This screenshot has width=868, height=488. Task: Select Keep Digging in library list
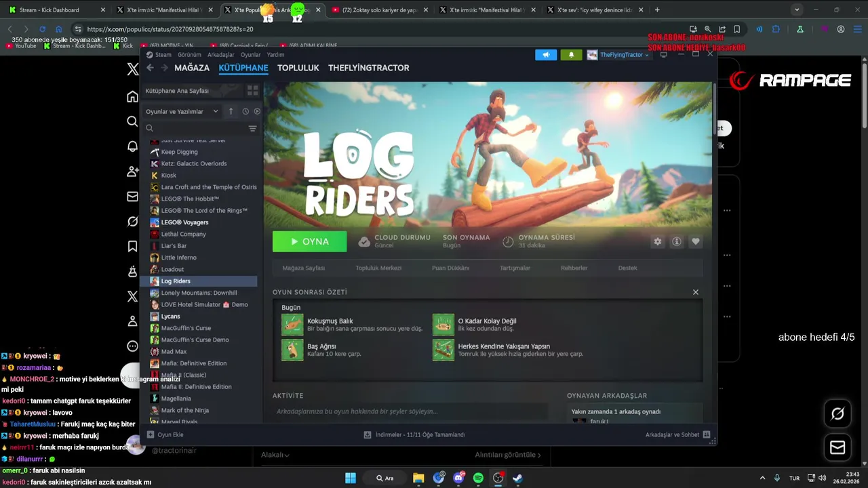[x=179, y=152]
